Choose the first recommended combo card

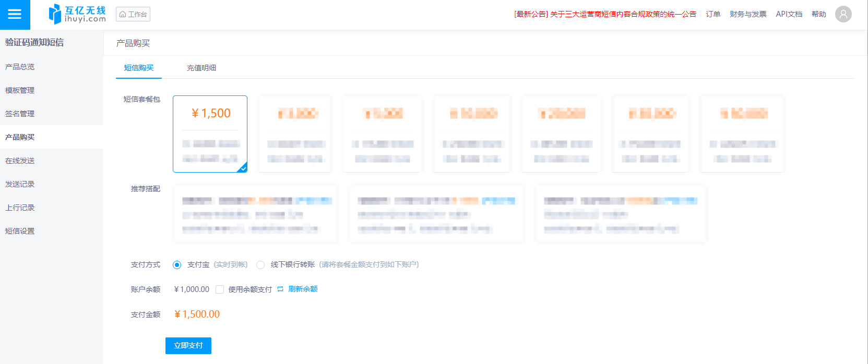pyautogui.click(x=256, y=214)
